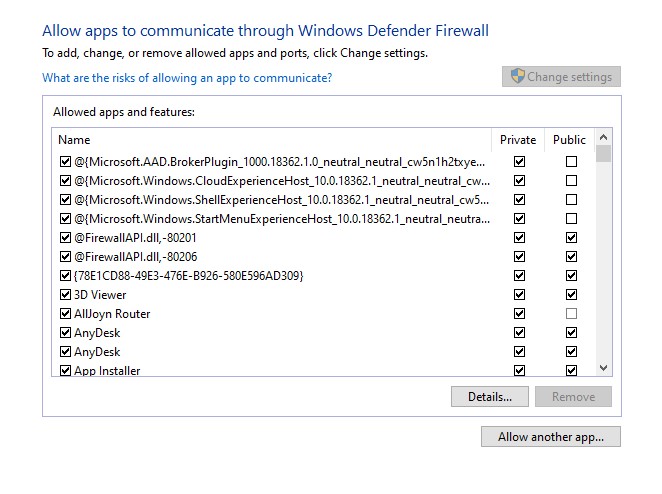This screenshot has width=662, height=494.
Task: Select the 3D Viewer row text
Action: coord(100,295)
